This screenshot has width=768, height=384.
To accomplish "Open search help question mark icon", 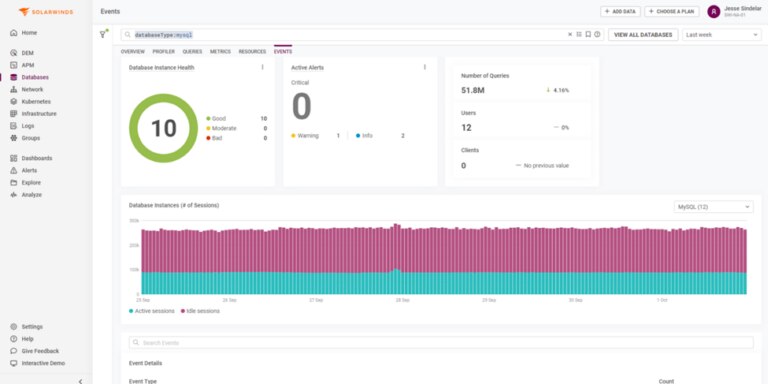I will pos(597,34).
